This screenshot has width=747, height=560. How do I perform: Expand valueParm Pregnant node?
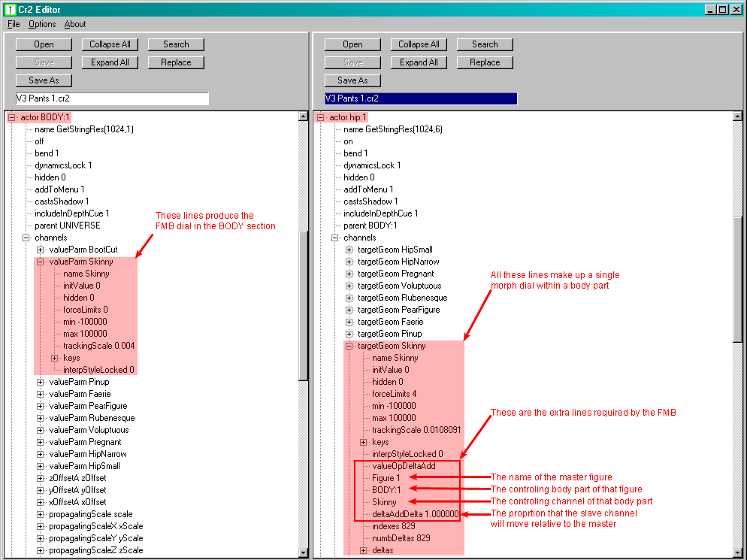(40, 442)
